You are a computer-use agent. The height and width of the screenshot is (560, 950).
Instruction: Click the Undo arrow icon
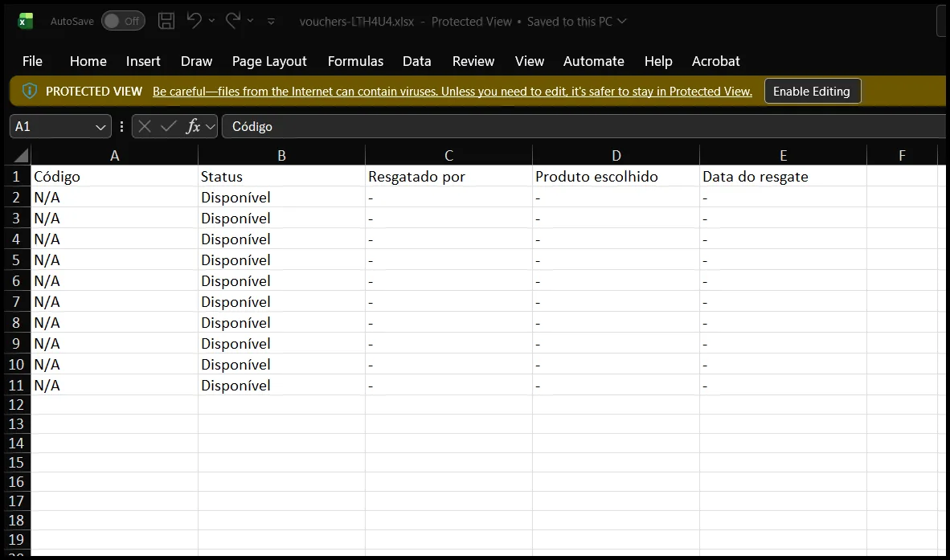(194, 21)
